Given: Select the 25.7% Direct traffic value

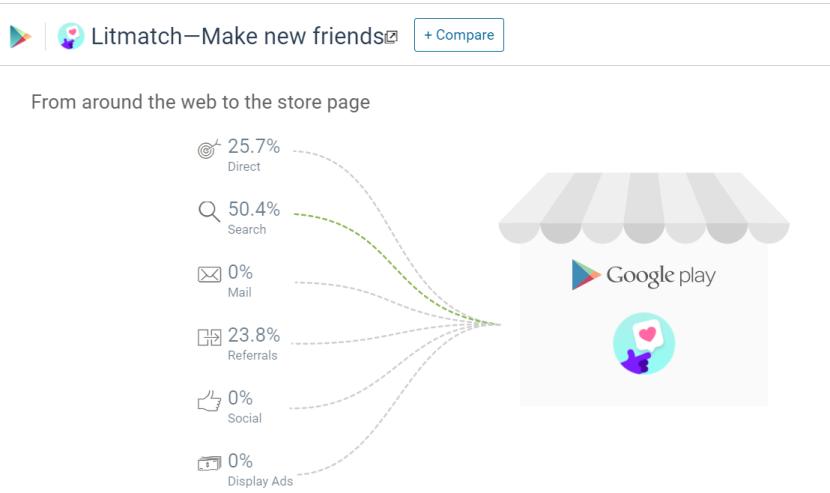Looking at the screenshot, I should click(254, 147).
